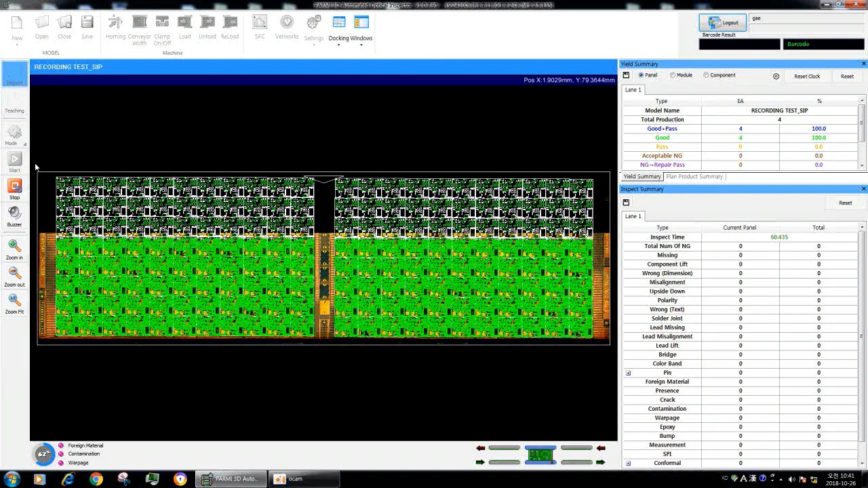
Task: Save the Inspect Summary with the disk icon
Action: pos(626,202)
